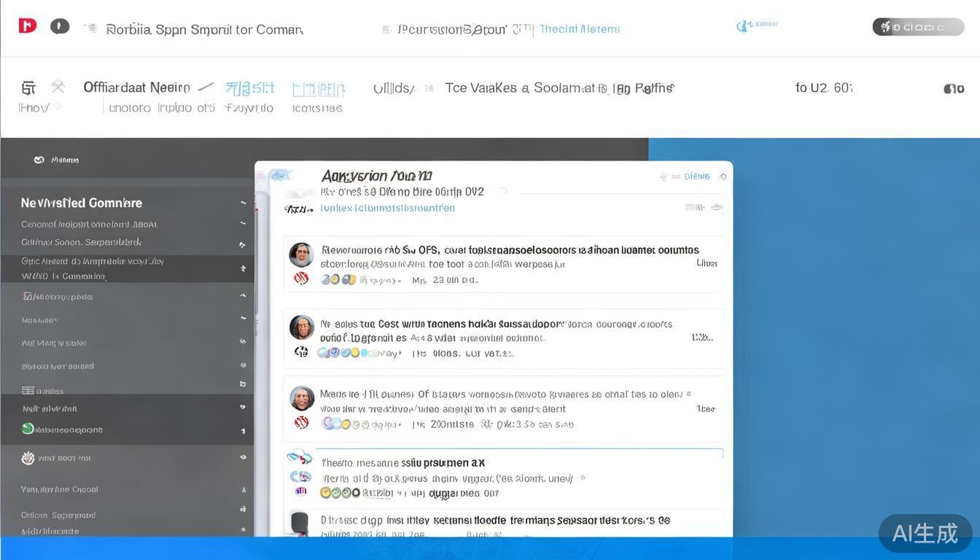980x560 pixels.
Task: Click the green circle icon in the sidebar
Action: coord(28,429)
